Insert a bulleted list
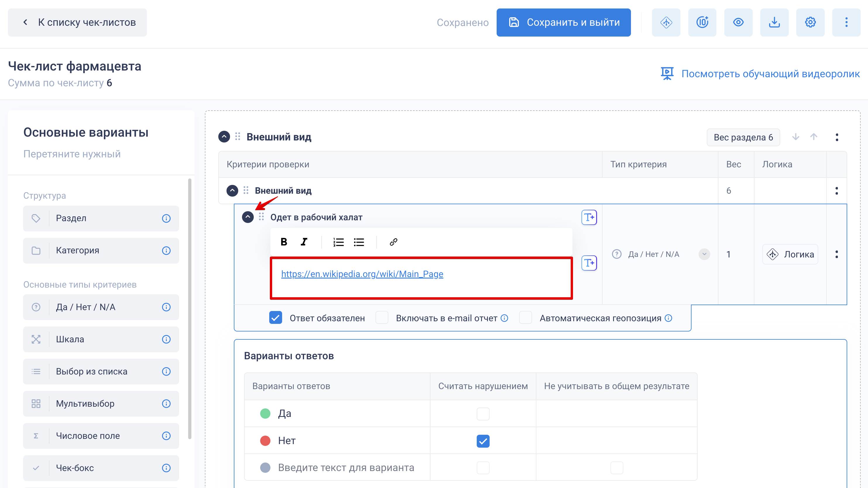 [x=359, y=242]
